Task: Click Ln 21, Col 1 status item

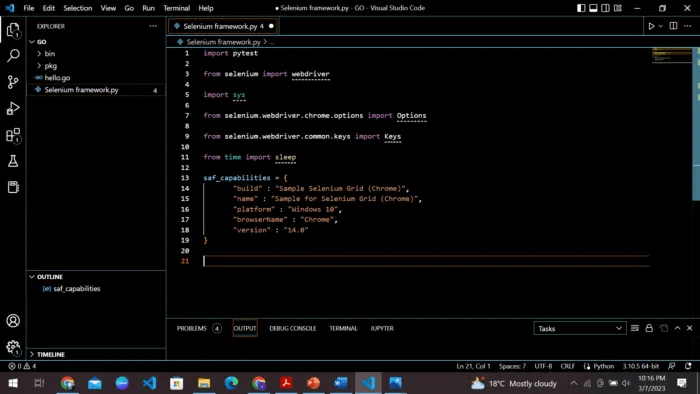Action: tap(473, 366)
